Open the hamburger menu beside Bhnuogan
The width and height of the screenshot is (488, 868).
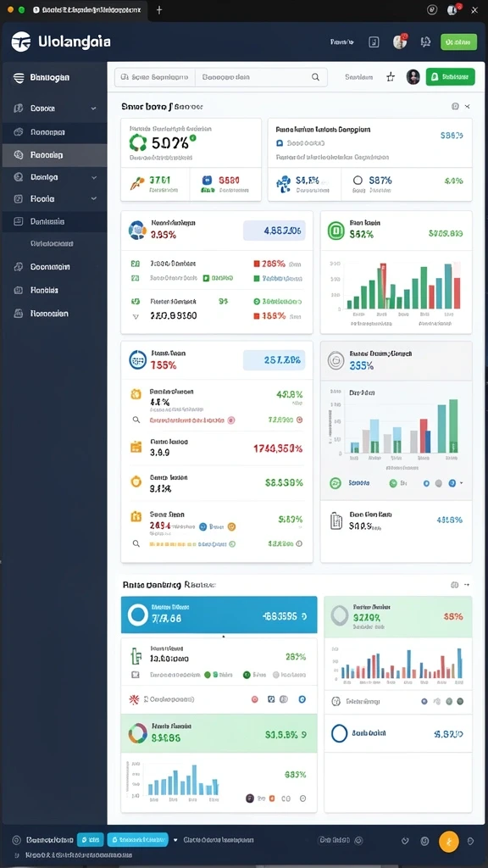pyautogui.click(x=19, y=77)
